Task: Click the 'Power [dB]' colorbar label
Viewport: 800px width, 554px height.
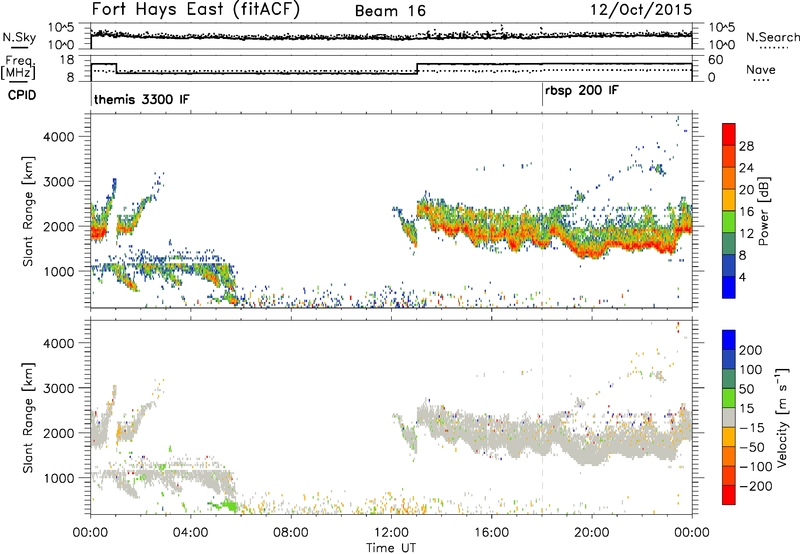Action: click(763, 211)
